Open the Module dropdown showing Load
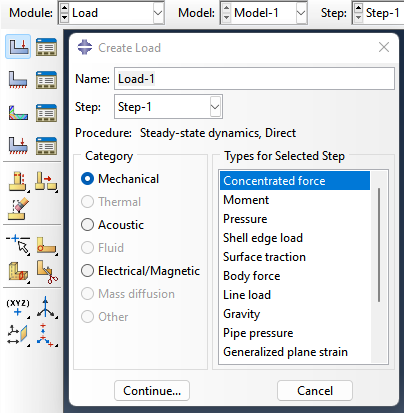This screenshot has width=404, height=413. point(111,13)
